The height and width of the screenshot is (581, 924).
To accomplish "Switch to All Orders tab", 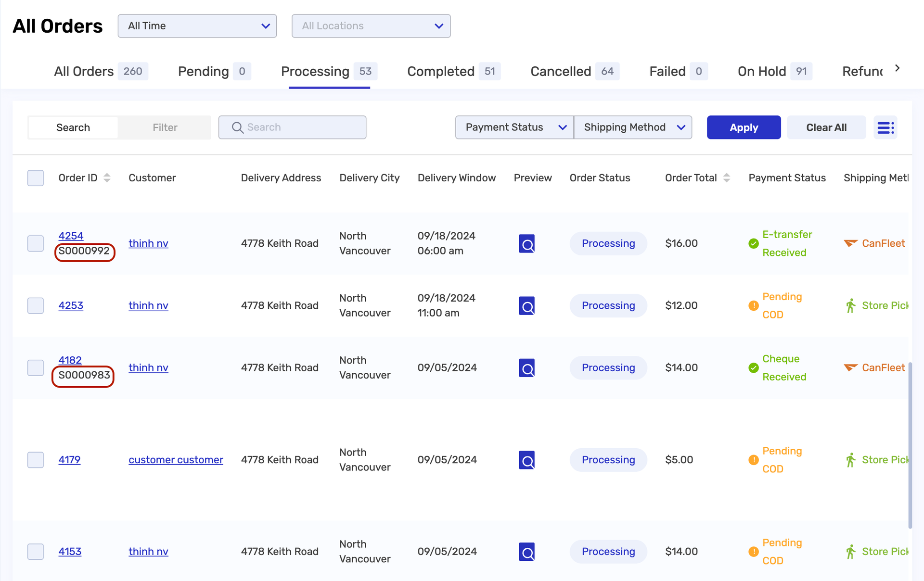I will coord(101,71).
